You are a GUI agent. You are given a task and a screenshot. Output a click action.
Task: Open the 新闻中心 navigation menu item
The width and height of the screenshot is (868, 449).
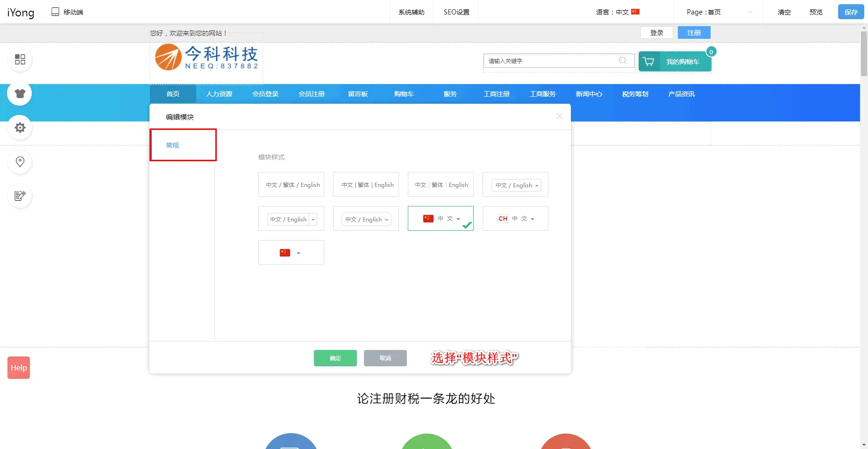tap(589, 94)
